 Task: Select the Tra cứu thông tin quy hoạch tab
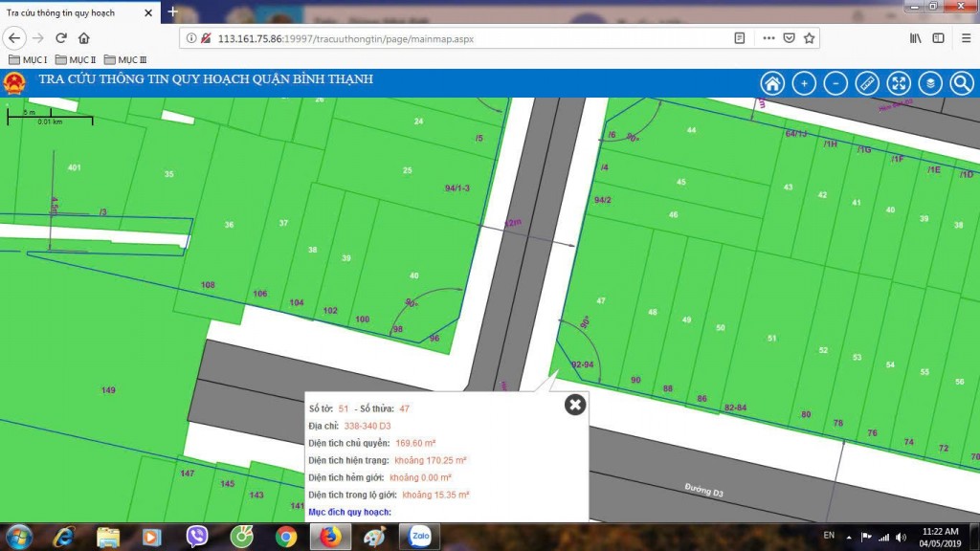tap(60, 12)
